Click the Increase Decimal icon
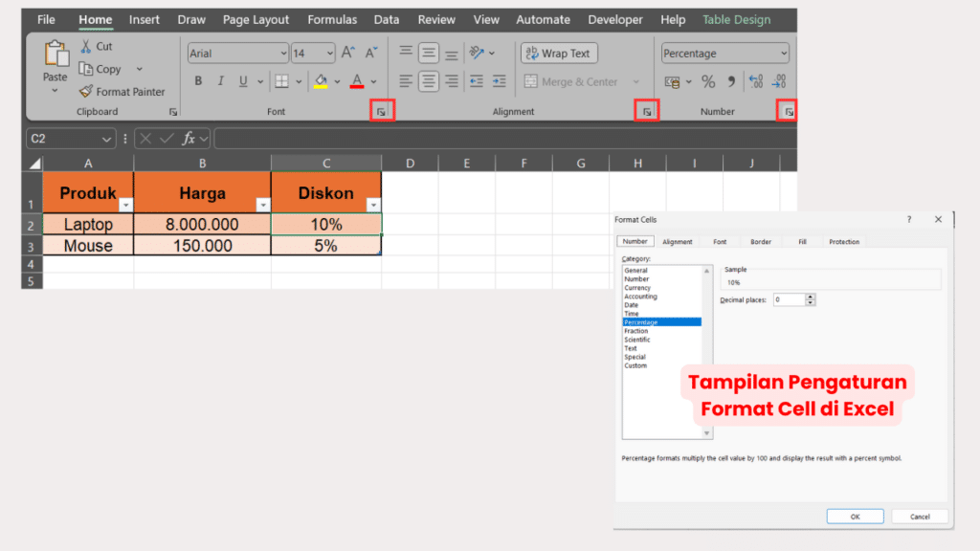 [756, 80]
